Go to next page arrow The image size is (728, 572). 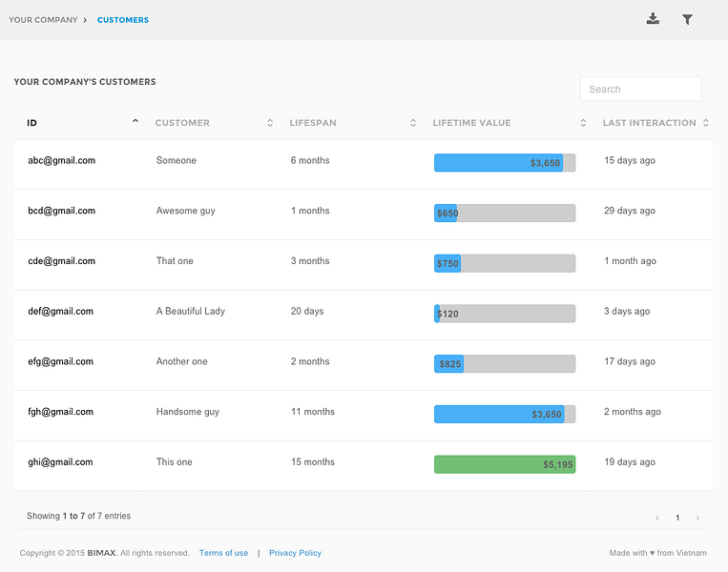[697, 518]
